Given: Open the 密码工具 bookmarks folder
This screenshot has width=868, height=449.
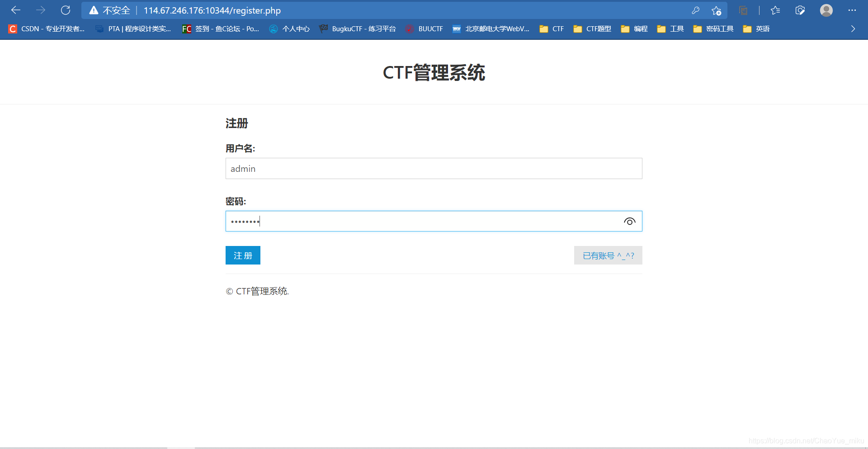Looking at the screenshot, I should click(712, 28).
